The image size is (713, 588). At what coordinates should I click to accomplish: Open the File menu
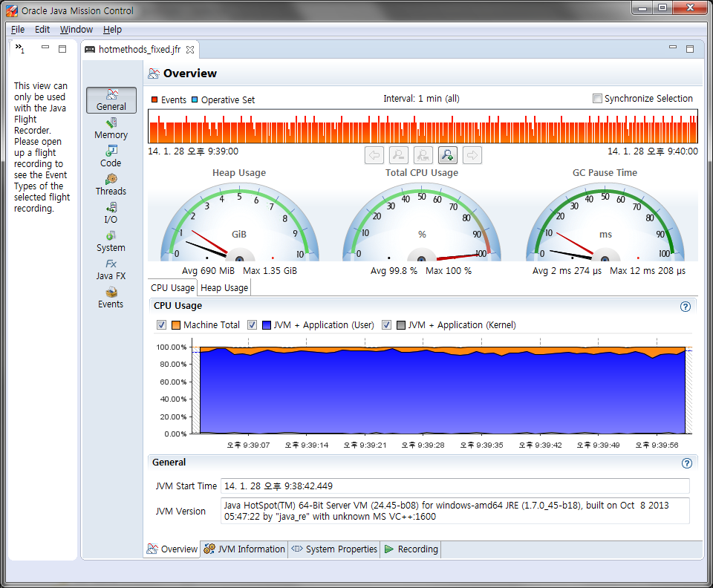(x=18, y=30)
